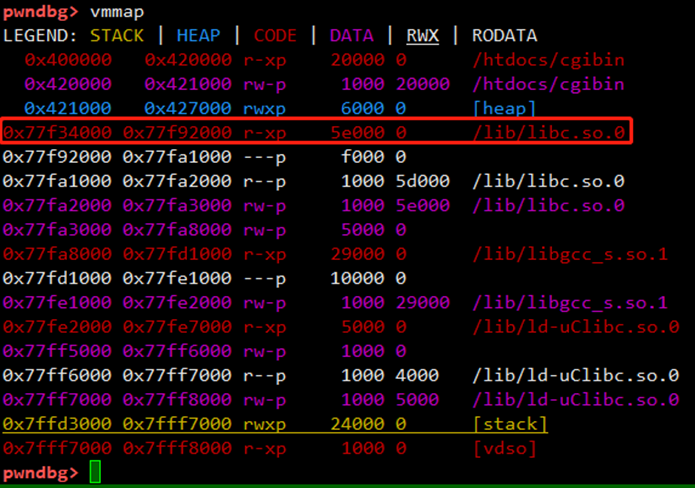Screen dimensions: 695x488
Task: Click the 'LEGEND:' label
Action: [x=40, y=35]
